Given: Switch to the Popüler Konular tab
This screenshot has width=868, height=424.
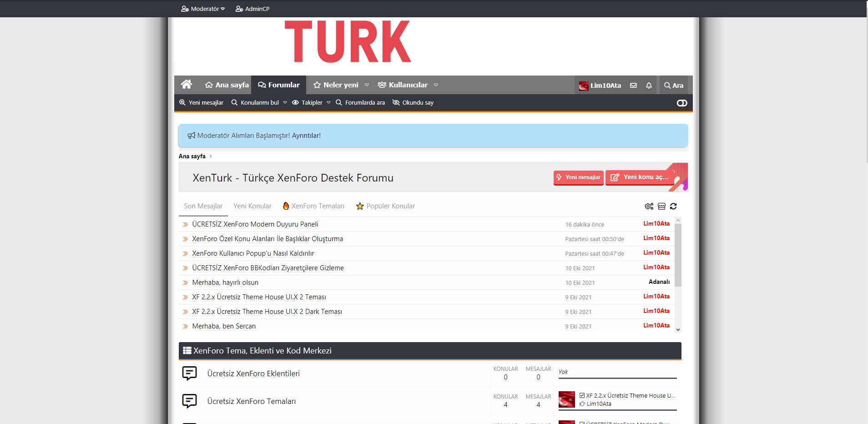Looking at the screenshot, I should [x=385, y=206].
